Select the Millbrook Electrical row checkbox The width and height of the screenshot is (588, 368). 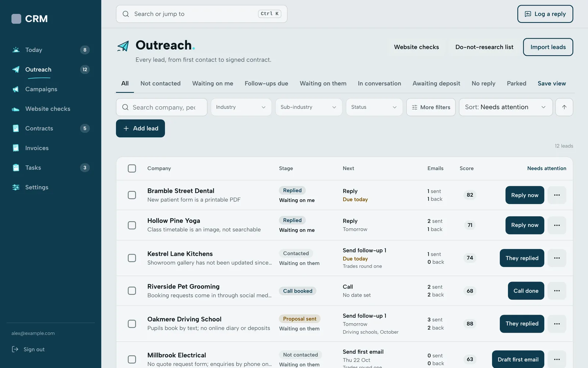pos(132,359)
